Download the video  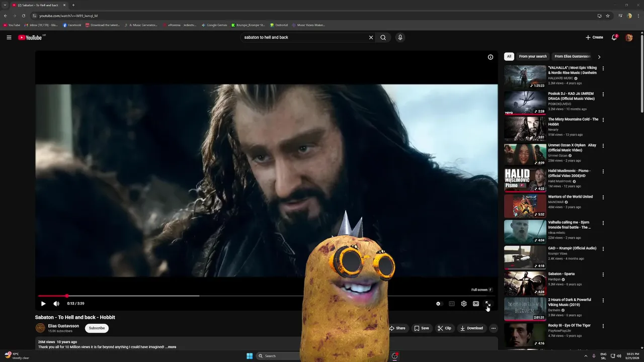pyautogui.click(x=471, y=328)
